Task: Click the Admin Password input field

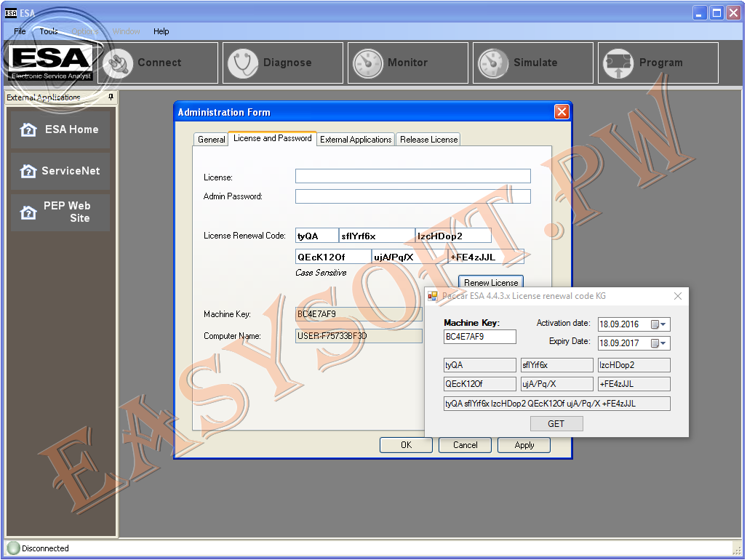Action: coord(413,196)
